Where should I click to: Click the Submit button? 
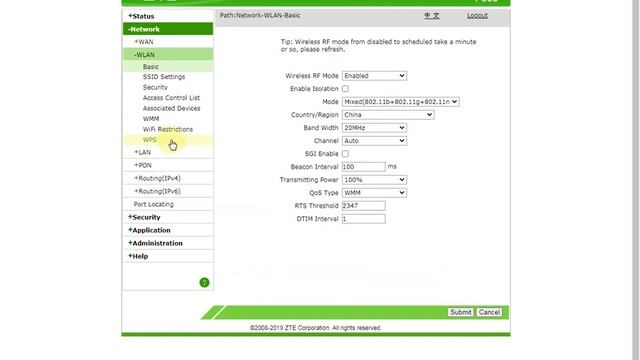click(460, 312)
